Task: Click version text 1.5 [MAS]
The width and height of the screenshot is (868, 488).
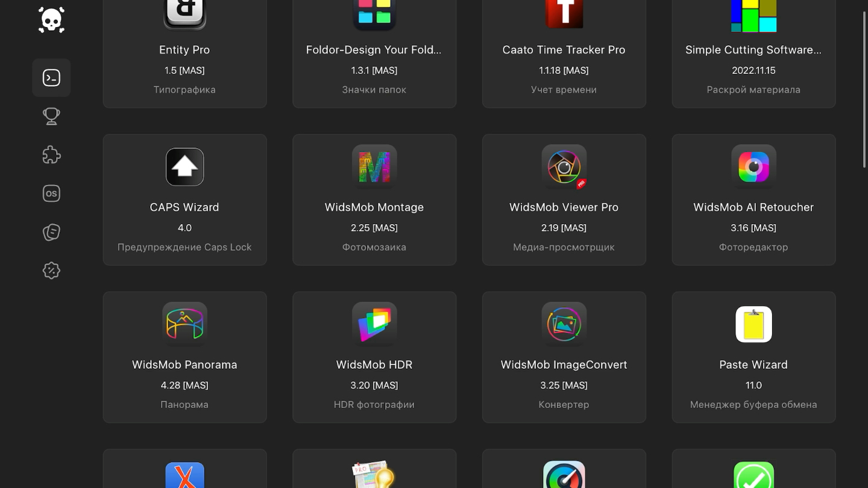Action: click(184, 70)
